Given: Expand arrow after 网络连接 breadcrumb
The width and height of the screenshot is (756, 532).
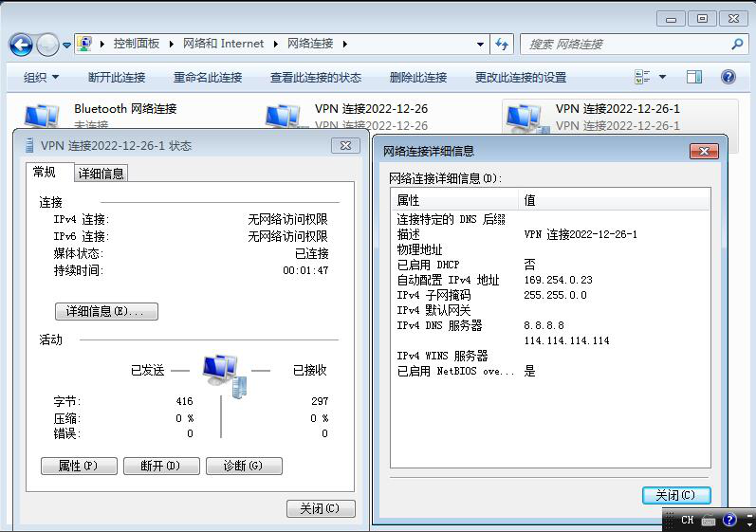Looking at the screenshot, I should tap(344, 45).
